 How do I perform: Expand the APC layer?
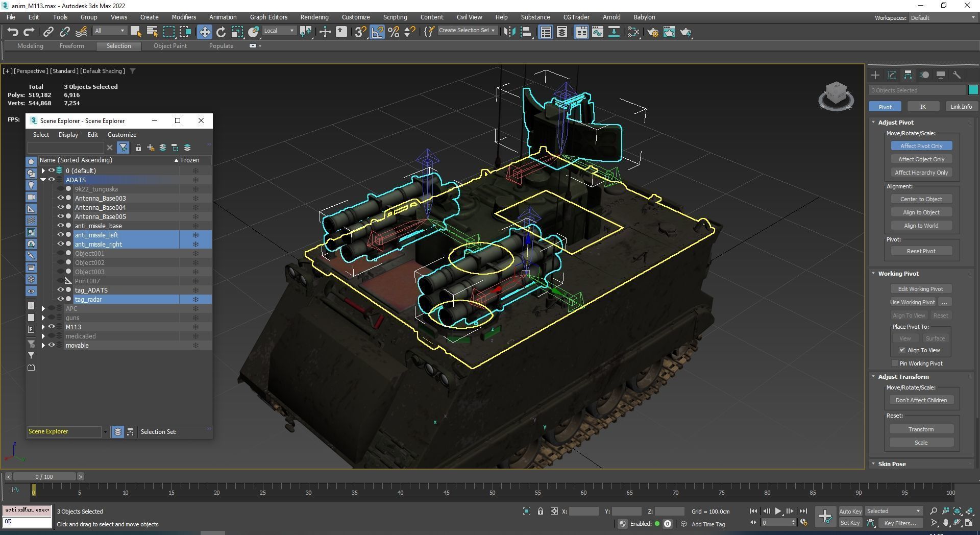point(43,308)
